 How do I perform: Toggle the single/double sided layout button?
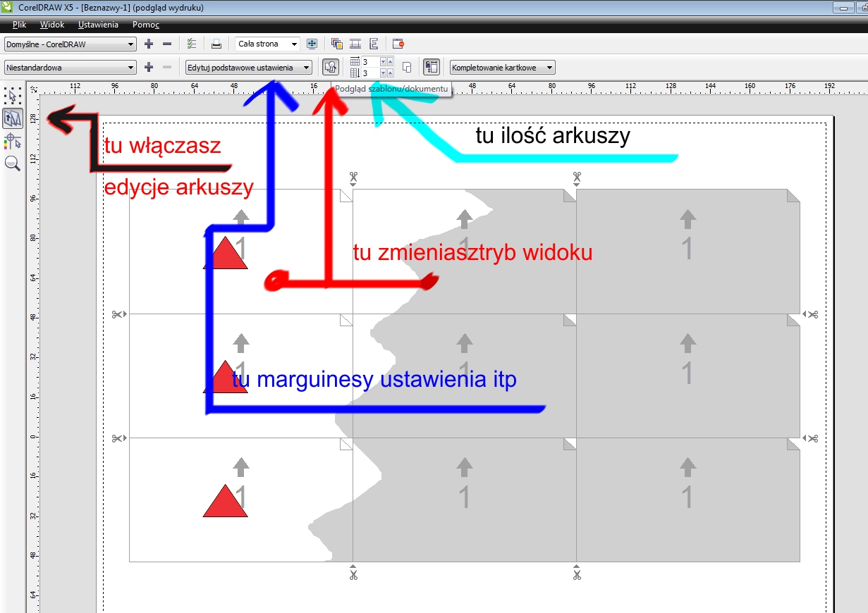pyautogui.click(x=407, y=68)
